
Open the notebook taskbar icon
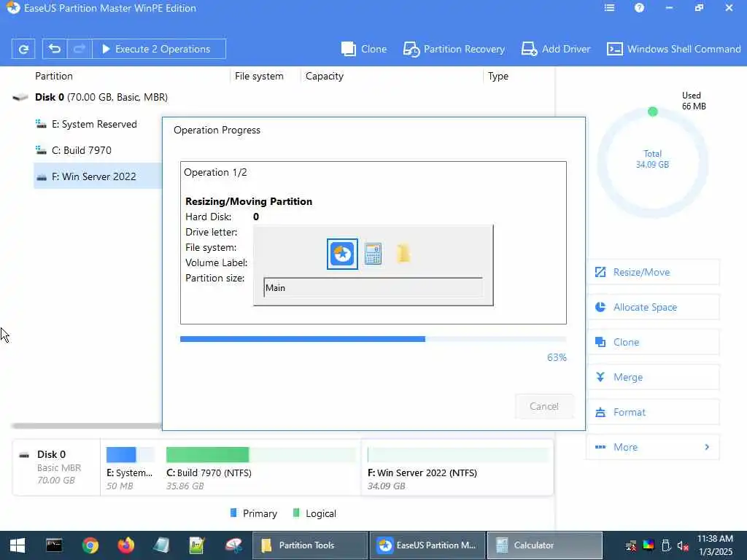click(161, 545)
